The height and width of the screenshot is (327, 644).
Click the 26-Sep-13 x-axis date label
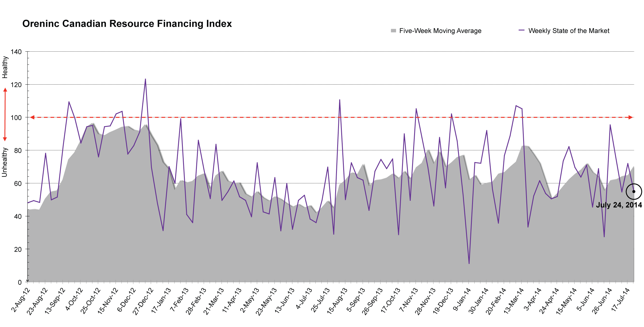(x=373, y=301)
